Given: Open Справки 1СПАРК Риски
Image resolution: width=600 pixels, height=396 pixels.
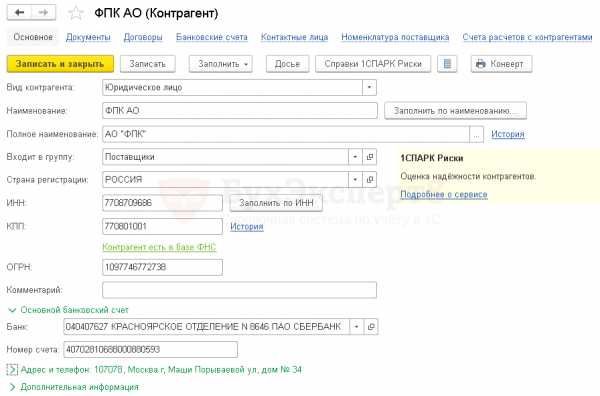Looking at the screenshot, I should 373,64.
